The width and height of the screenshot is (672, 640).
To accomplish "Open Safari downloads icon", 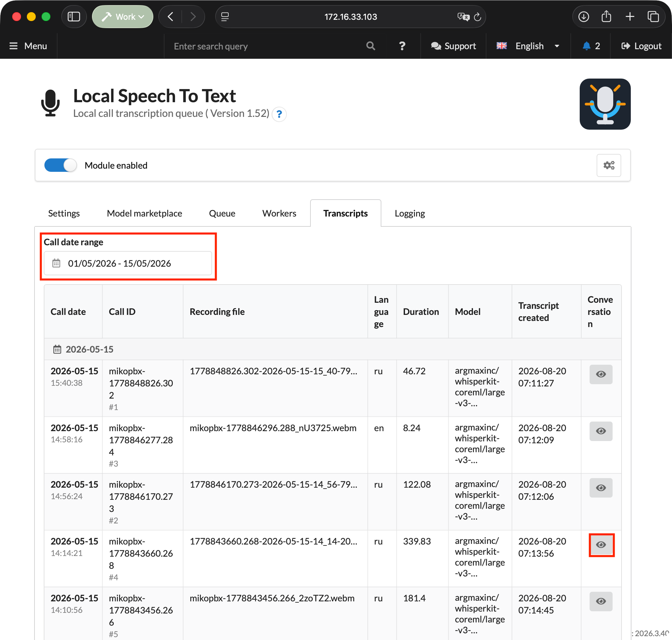I will [584, 16].
